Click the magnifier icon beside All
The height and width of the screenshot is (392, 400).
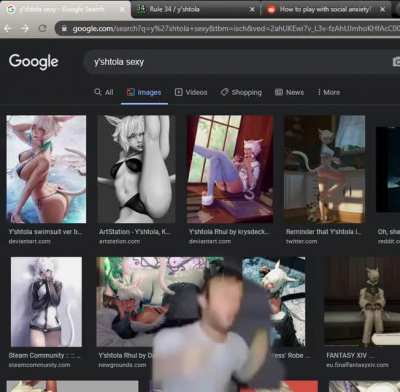[98, 92]
